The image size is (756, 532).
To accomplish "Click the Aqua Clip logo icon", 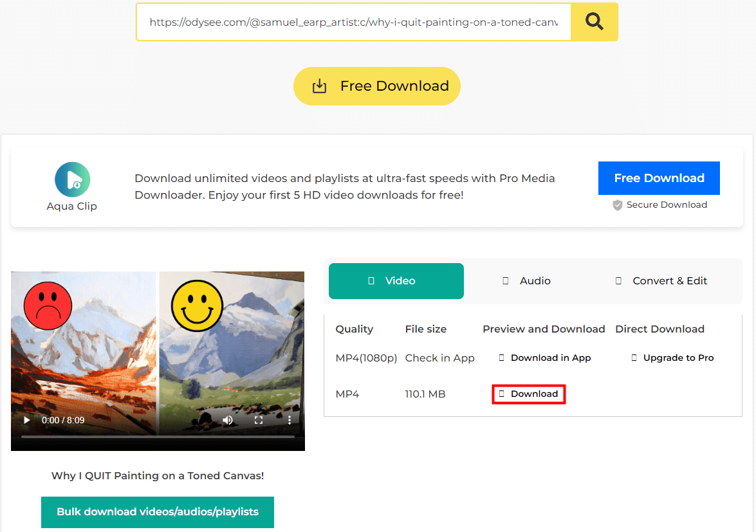I will point(72,179).
